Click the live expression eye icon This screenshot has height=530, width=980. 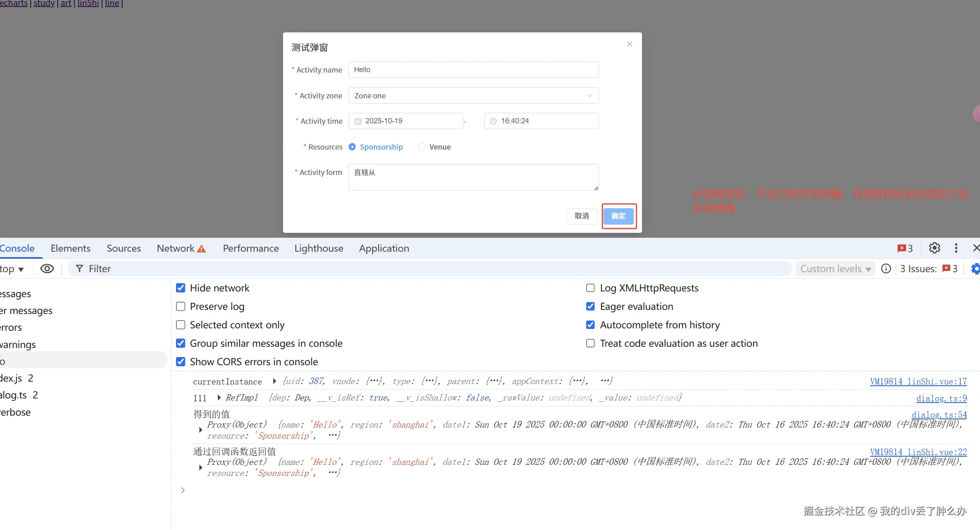coord(47,268)
